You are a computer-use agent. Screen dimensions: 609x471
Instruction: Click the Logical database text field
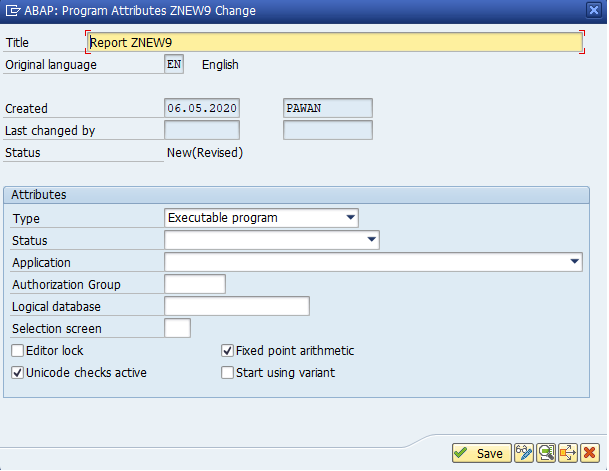[237, 306]
